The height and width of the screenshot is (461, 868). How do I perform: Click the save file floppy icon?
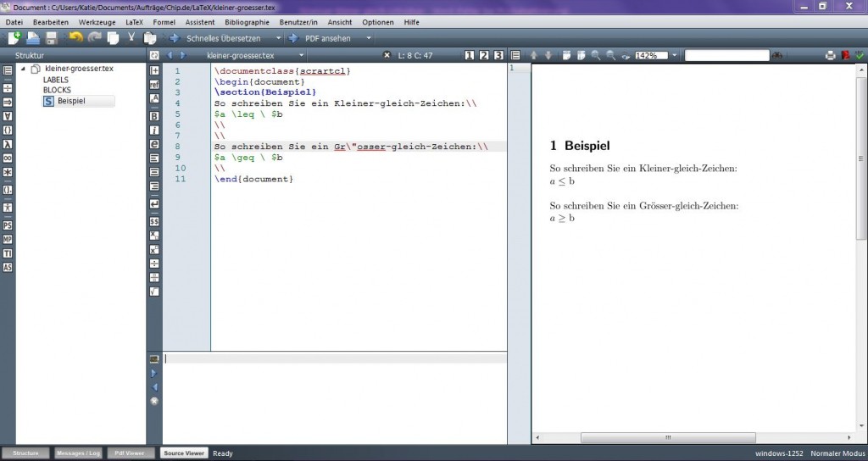[x=52, y=38]
